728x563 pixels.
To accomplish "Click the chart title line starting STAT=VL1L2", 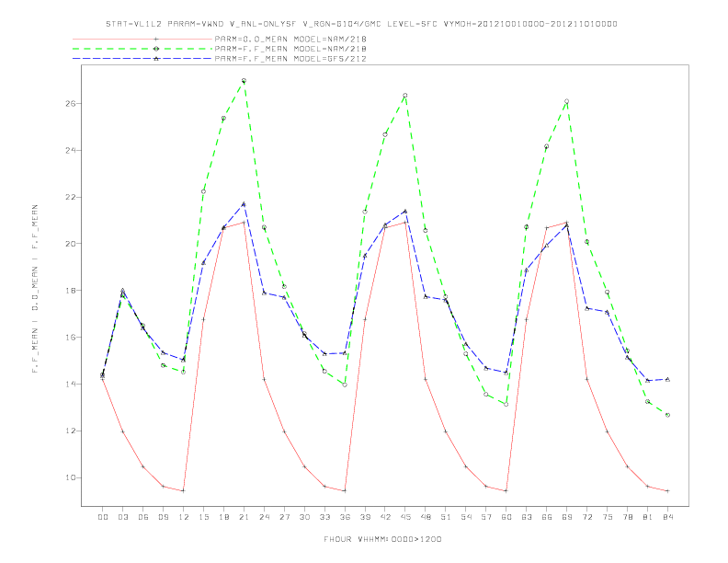I will (x=361, y=24).
